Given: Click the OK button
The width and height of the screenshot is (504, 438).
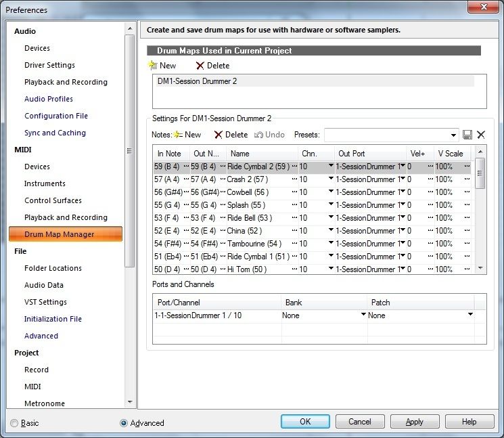Looking at the screenshot, I should [305, 422].
